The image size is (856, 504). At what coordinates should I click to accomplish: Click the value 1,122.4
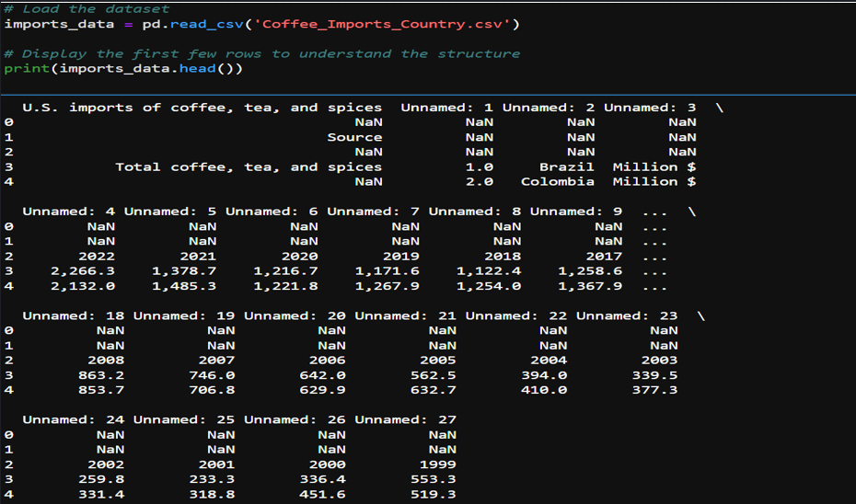489,271
